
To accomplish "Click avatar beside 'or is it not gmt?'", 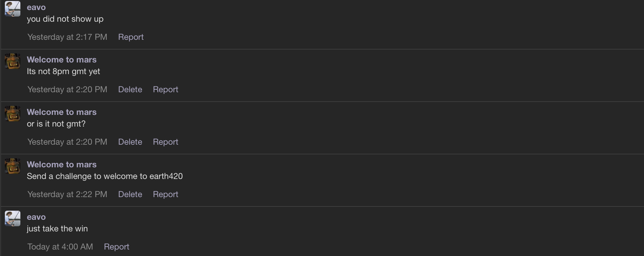I will pos(13,114).
